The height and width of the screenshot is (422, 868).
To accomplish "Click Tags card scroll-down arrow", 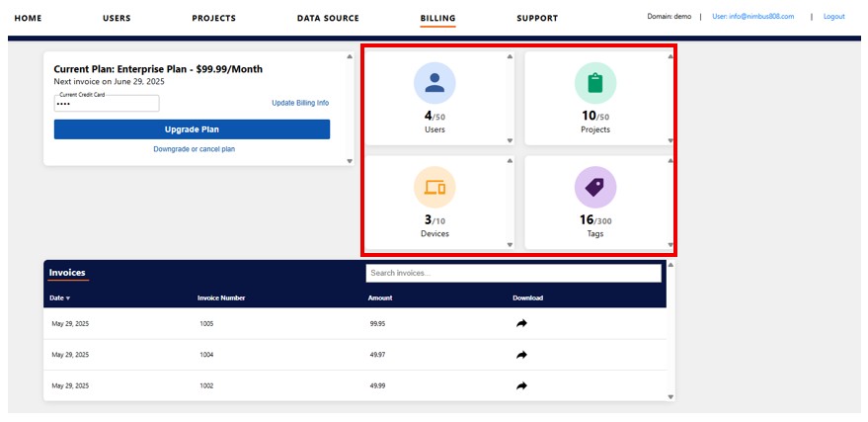I will [671, 245].
